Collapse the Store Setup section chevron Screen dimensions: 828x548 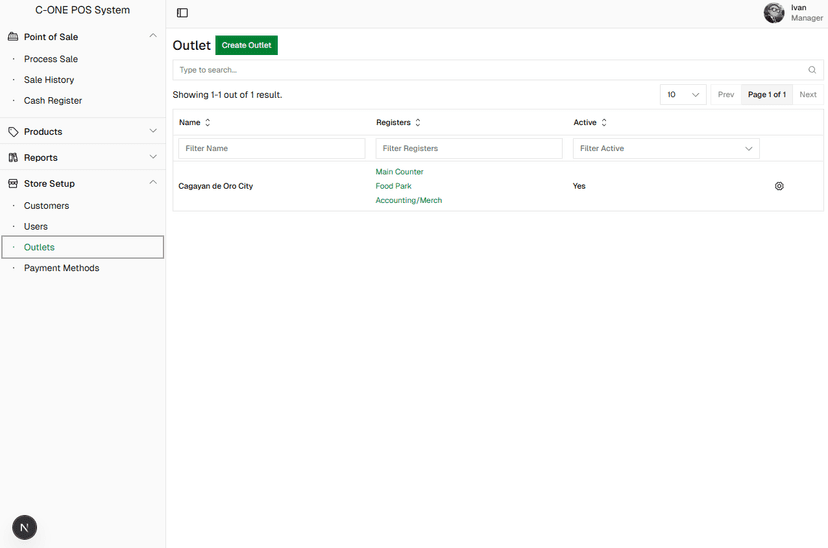(153, 182)
